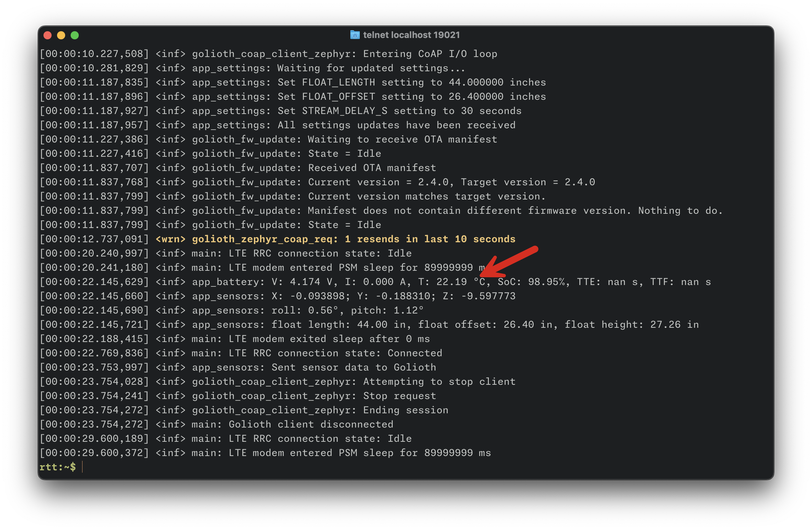Screen dimensions: 812x530
Task: Click the FLOAT_OFFSET setting log line
Action: pos(293,97)
